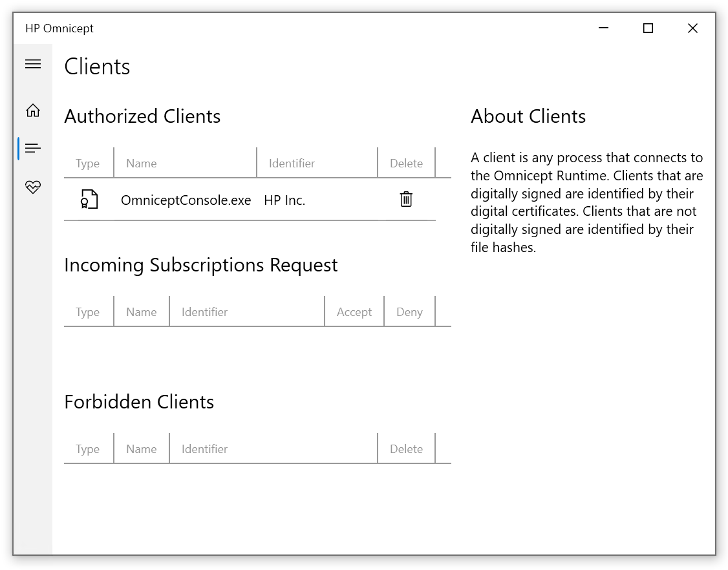Click Type header in Incoming Subscriptions Request

point(88,312)
